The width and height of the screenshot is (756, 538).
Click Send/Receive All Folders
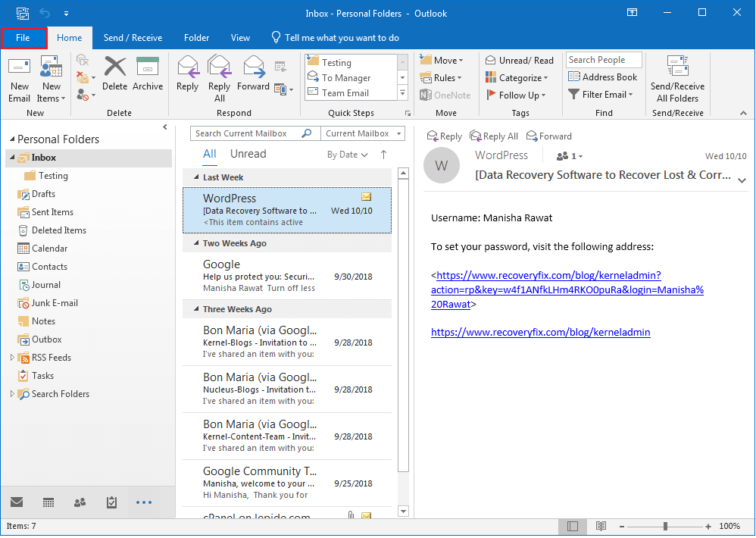pos(677,80)
